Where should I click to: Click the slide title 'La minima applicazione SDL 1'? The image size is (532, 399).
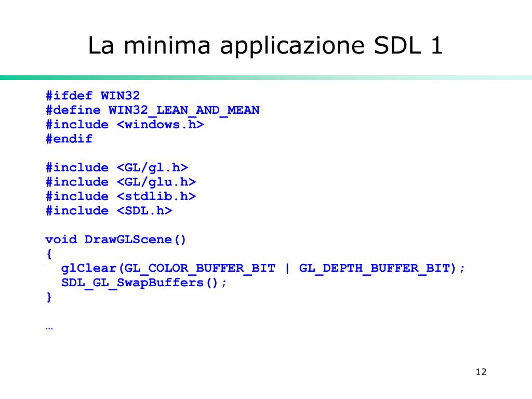pyautogui.click(x=265, y=46)
